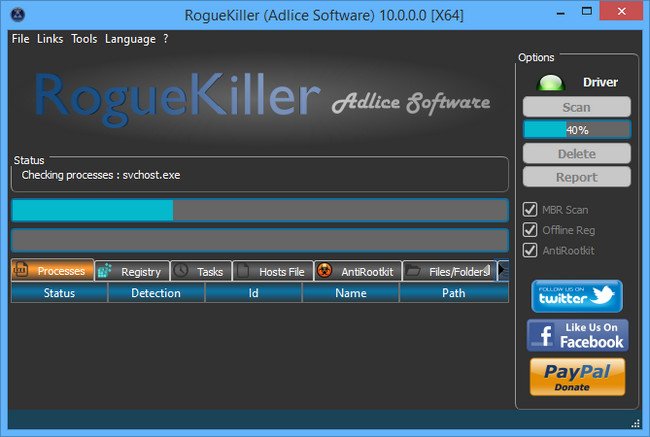
Task: Click the Adlice Software logo text
Action: (411, 102)
